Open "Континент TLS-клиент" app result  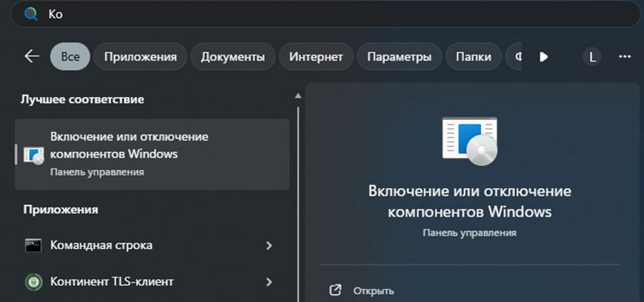(152, 282)
